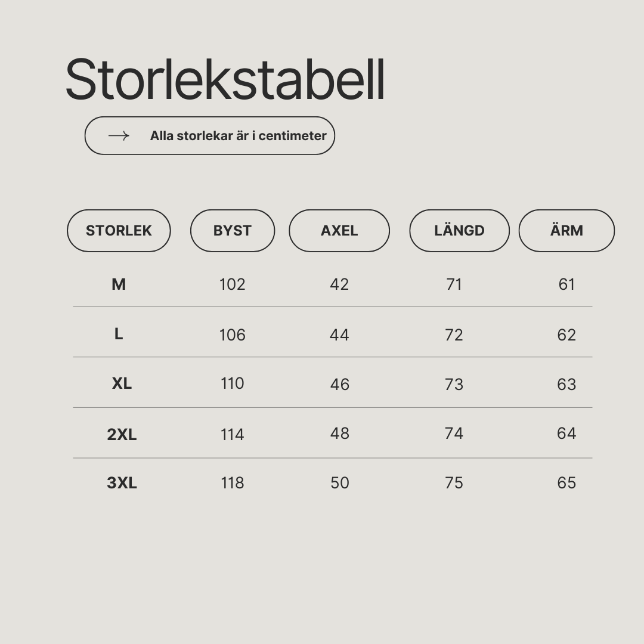Select sleeve value 61 in M row
Screen dimensions: 644x644
(567, 284)
